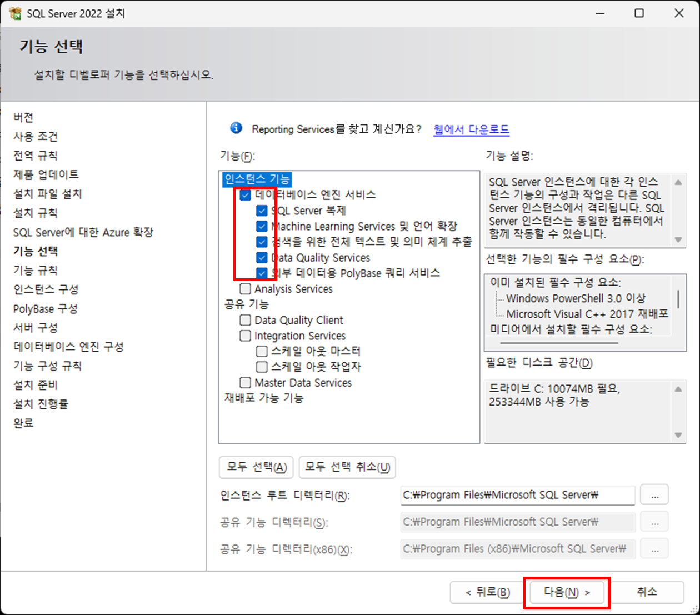700x615 pixels.
Task: Check 스케일 아웃 작업자 option
Action: click(x=262, y=367)
